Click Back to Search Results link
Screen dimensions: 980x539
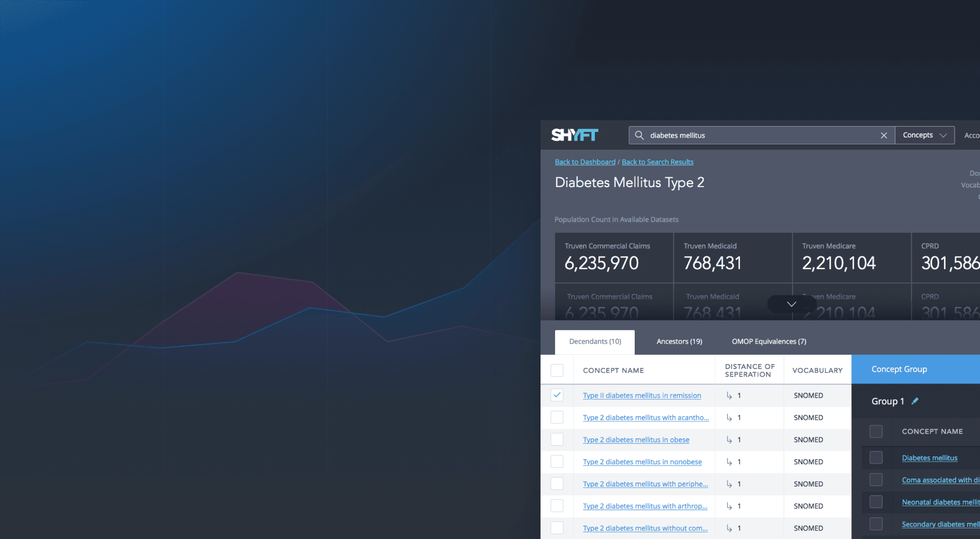(x=657, y=162)
